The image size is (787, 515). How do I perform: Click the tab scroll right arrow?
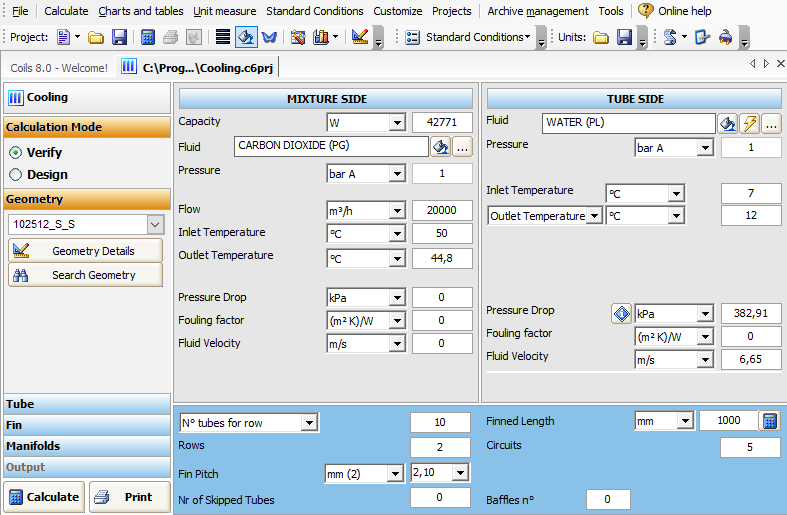pyautogui.click(x=766, y=63)
